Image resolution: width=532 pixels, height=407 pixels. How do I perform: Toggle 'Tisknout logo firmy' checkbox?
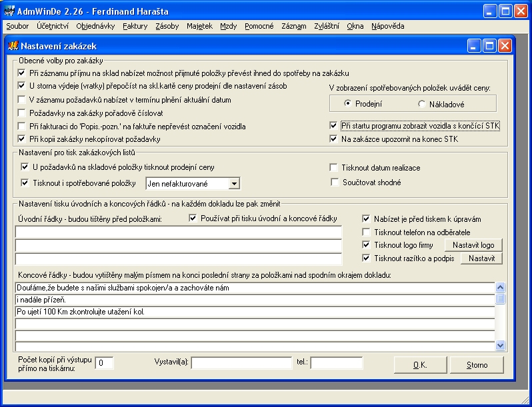point(366,244)
